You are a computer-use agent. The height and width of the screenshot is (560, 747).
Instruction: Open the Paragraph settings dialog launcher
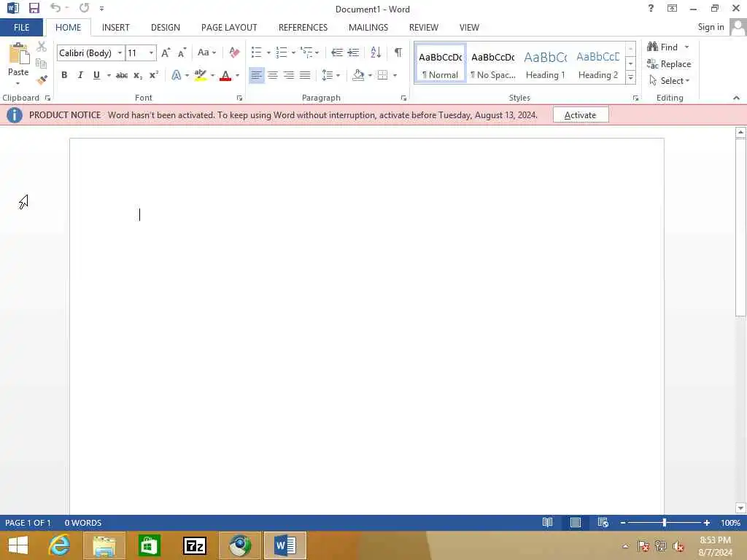(403, 98)
